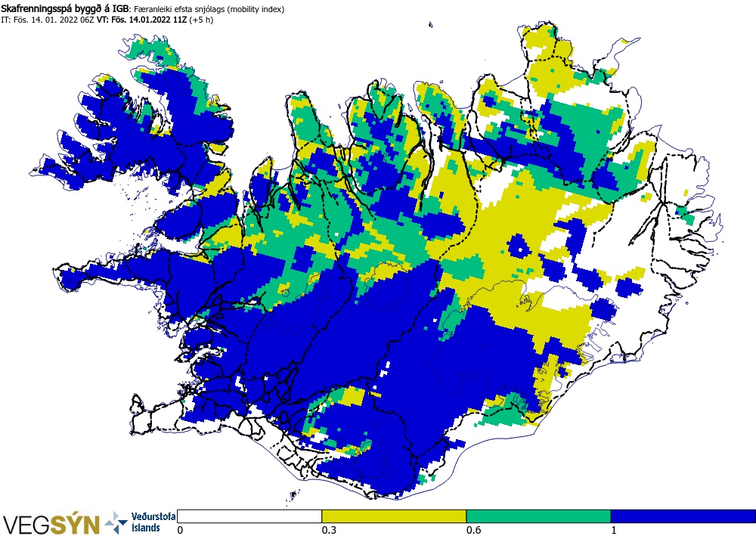Select the yellow 0.3–0.6 legend swatch

(x=394, y=516)
